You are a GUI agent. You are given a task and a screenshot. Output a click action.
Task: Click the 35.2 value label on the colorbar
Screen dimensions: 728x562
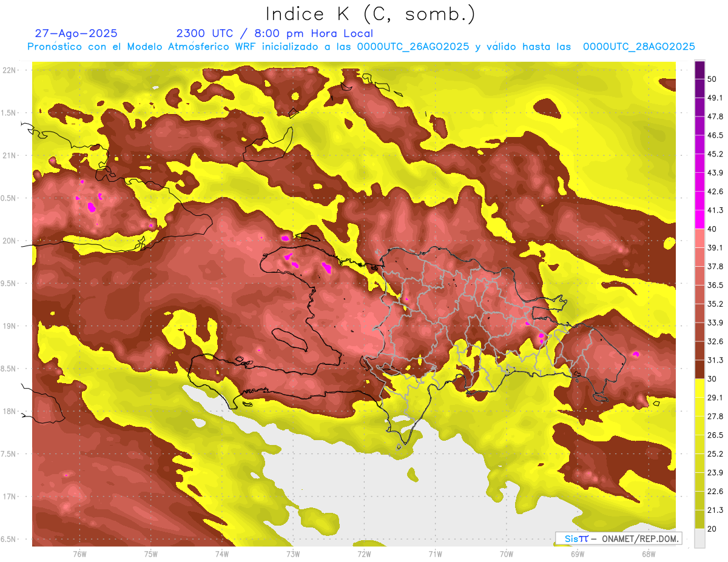coord(715,304)
